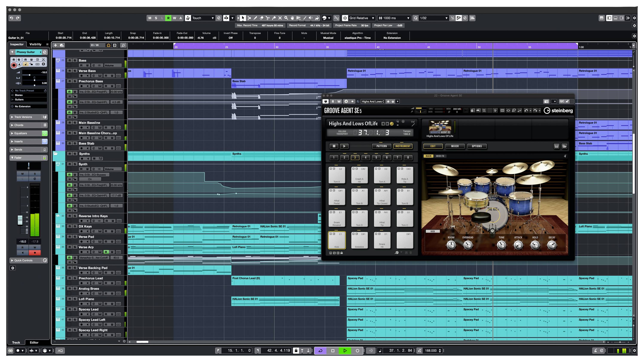Viewport: 644px width, 362px height.
Task: Open the Grid Relative snap dropdown
Action: 373,18
